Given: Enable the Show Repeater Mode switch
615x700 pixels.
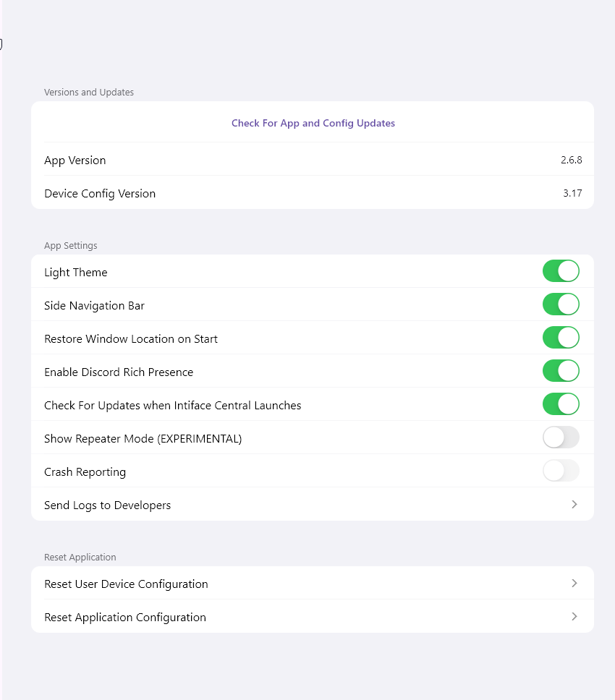Looking at the screenshot, I should point(561,437).
